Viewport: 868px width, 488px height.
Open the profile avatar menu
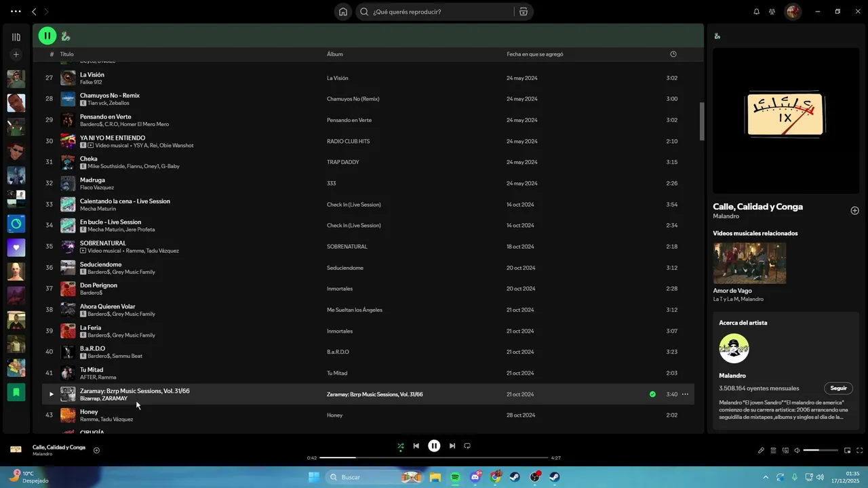click(x=793, y=12)
